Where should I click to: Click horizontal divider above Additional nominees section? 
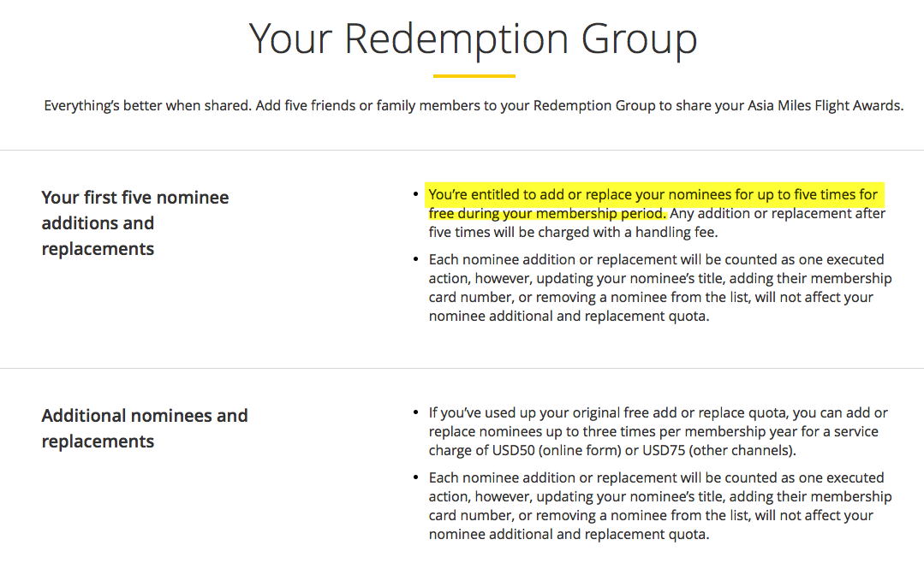(x=462, y=368)
